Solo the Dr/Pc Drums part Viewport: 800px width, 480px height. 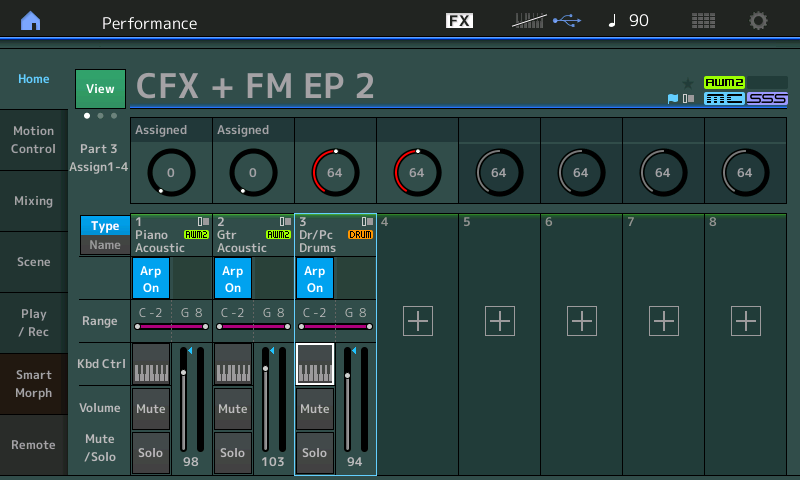(x=315, y=452)
